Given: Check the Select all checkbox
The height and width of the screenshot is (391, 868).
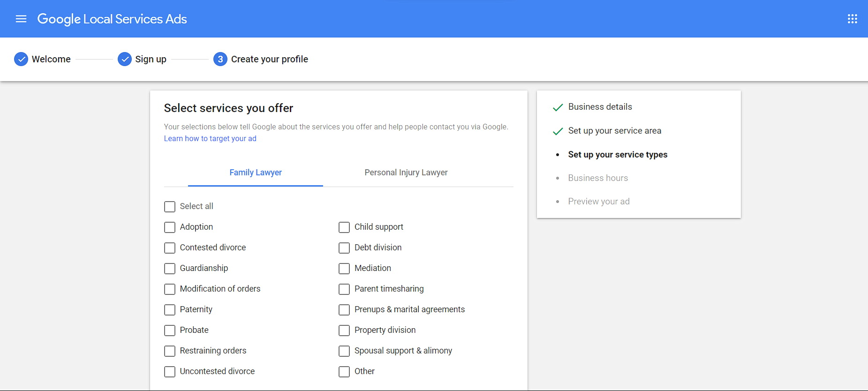Looking at the screenshot, I should 170,207.
